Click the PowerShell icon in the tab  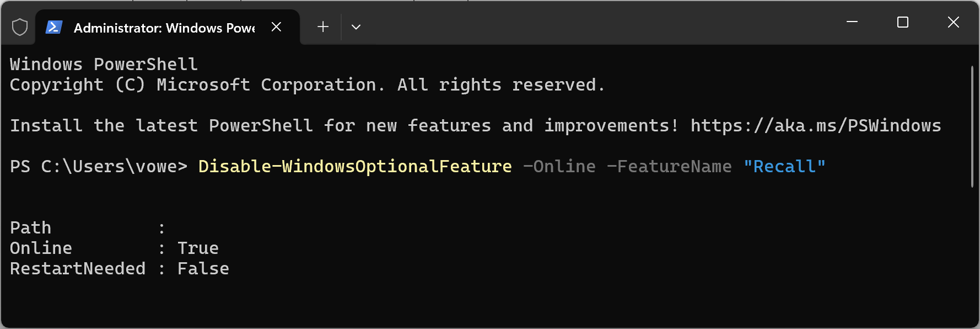point(53,27)
